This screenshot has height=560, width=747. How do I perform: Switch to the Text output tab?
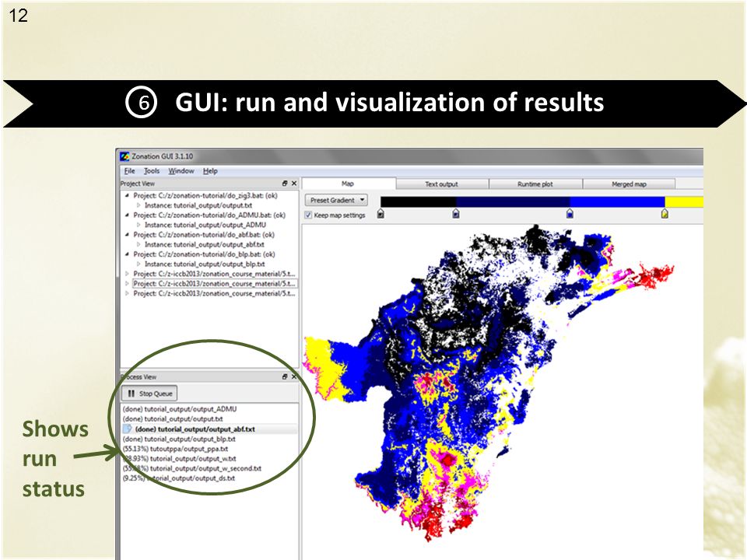coord(442,184)
